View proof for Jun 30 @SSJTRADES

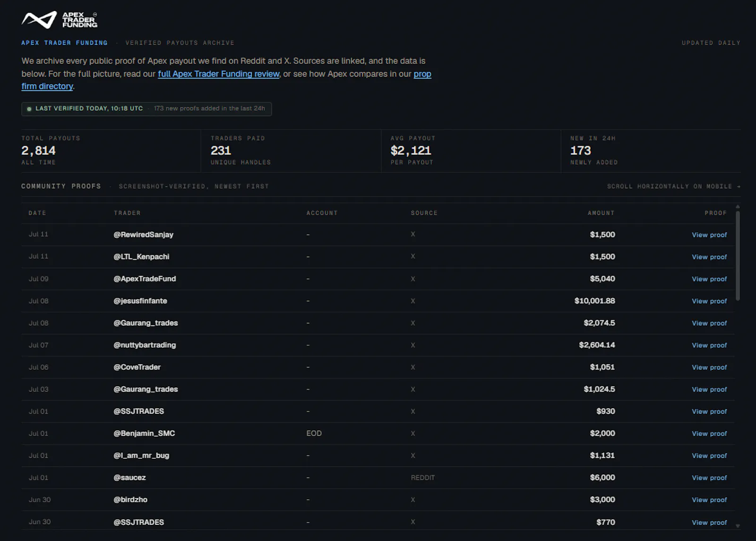[709, 523]
